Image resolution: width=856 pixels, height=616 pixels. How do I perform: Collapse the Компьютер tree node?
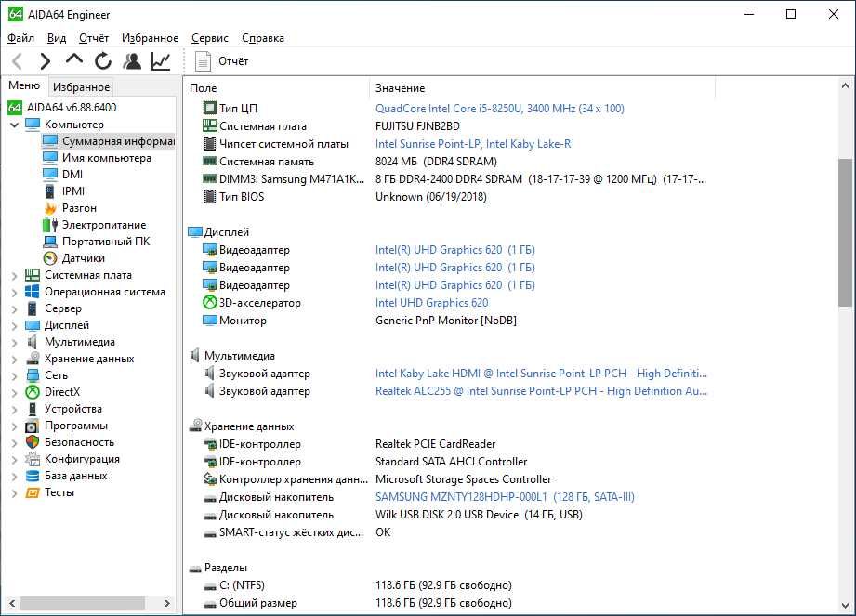(15, 125)
